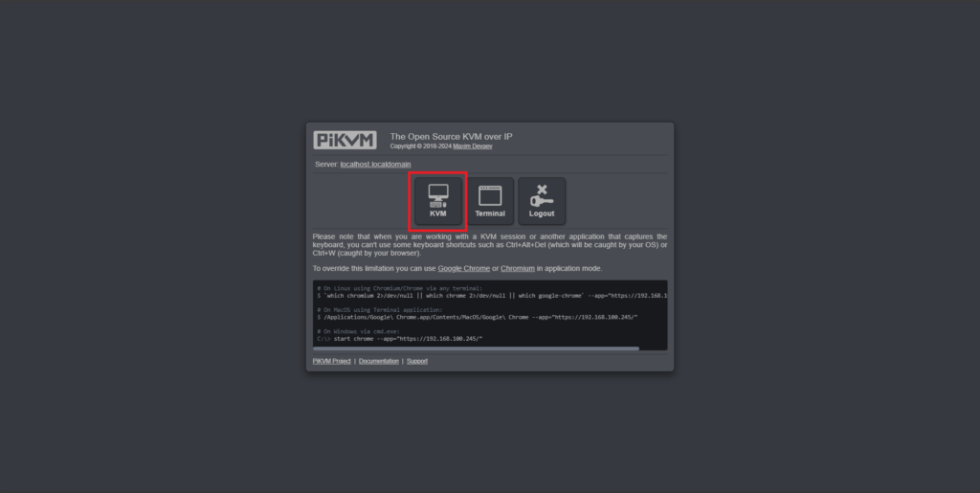Open the Documentation footer link
The image size is (980, 493).
379,361
